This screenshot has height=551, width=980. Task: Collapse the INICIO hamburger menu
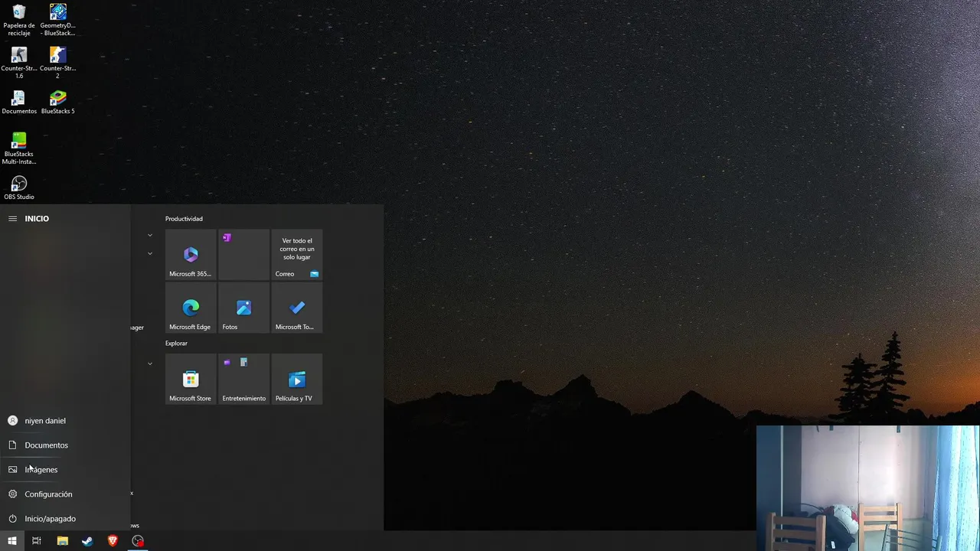pos(12,219)
